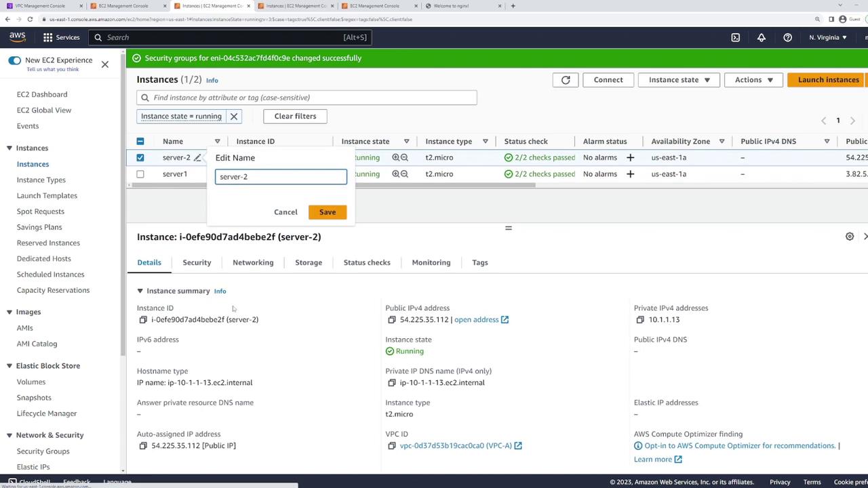Copy the private IP DNS name

point(391,383)
